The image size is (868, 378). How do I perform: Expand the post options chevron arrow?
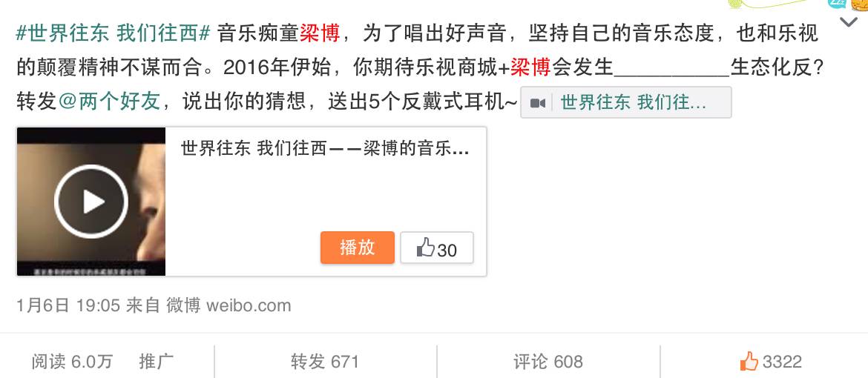[849, 22]
